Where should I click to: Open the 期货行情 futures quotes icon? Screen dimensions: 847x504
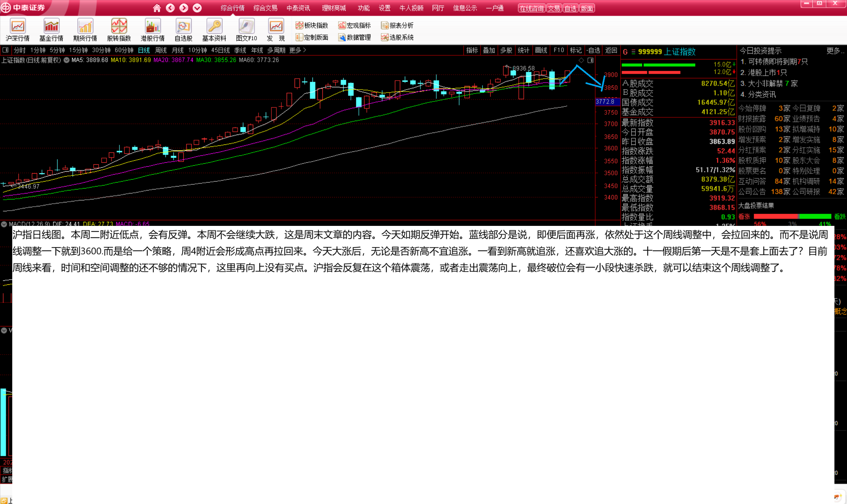click(85, 26)
